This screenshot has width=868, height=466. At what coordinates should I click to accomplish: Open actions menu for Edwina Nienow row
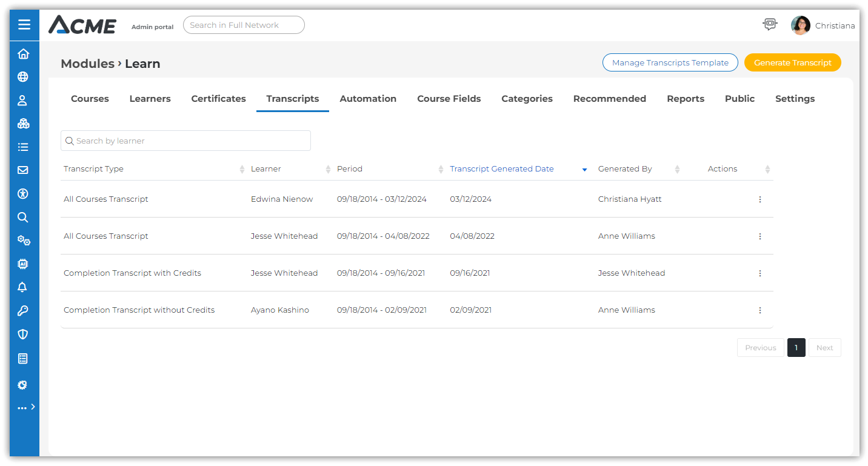(x=760, y=199)
